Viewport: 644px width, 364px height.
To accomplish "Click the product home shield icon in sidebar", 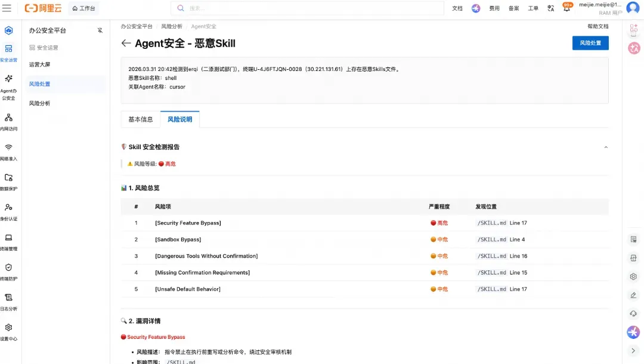I will (8, 30).
